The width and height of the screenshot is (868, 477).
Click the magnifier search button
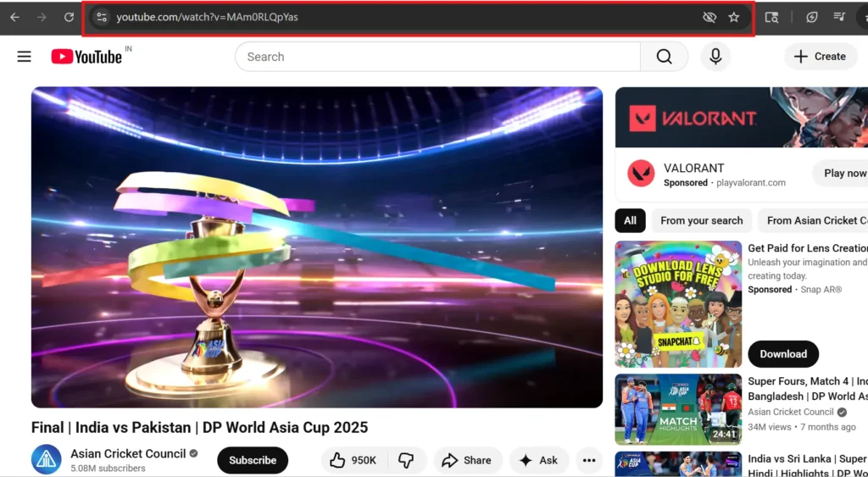click(664, 57)
